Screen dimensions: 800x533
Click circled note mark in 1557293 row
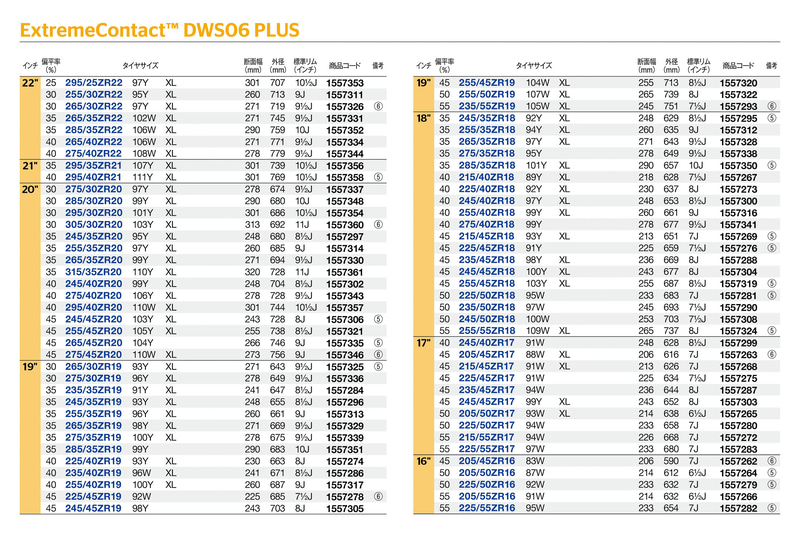click(772, 106)
